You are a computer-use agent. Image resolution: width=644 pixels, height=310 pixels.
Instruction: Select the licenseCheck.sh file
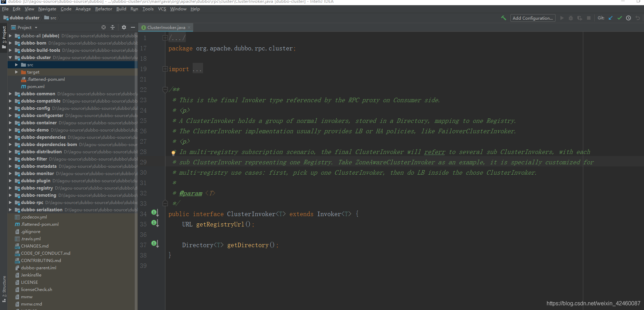37,290
